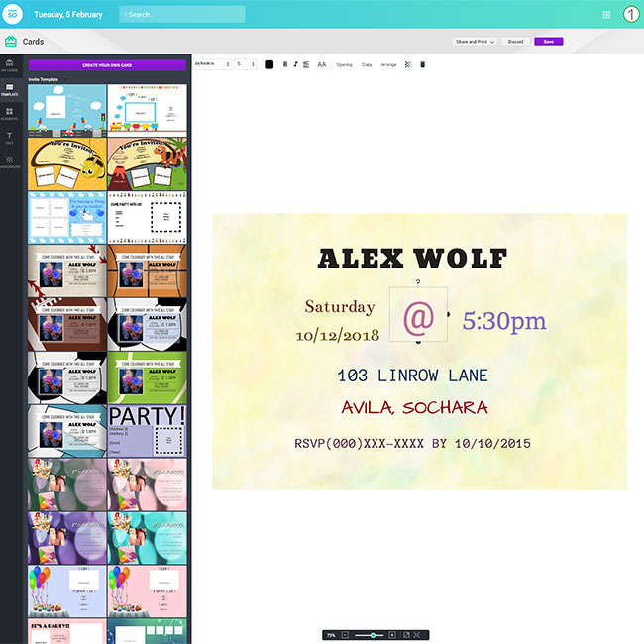This screenshot has height=644, width=644.
Task: Open the Background sidebar panel
Action: point(9,161)
